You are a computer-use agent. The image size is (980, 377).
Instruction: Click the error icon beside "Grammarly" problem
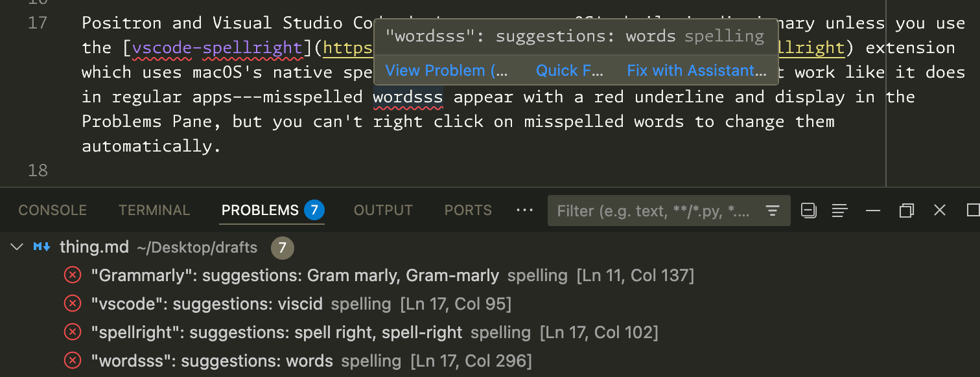(72, 276)
